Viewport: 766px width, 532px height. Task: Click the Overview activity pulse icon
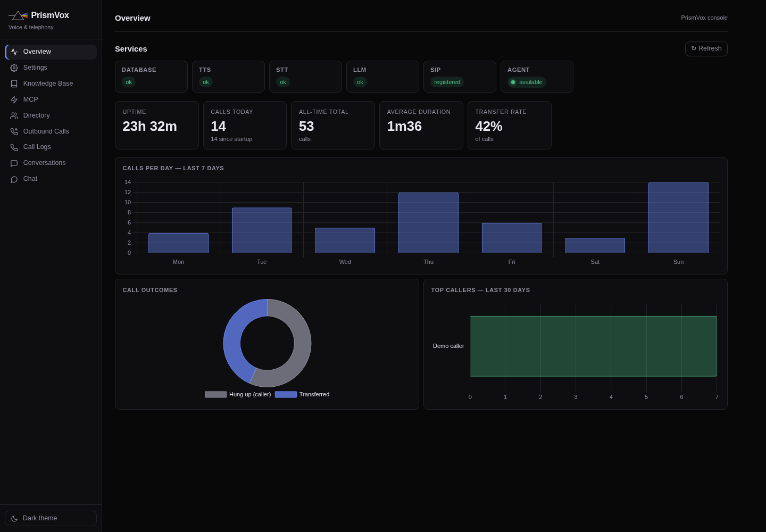[14, 52]
